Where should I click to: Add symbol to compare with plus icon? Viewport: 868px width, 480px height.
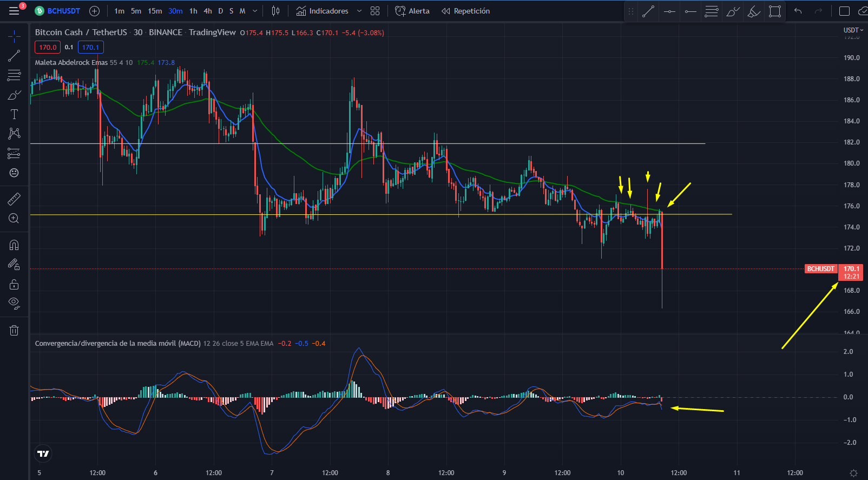tap(94, 11)
